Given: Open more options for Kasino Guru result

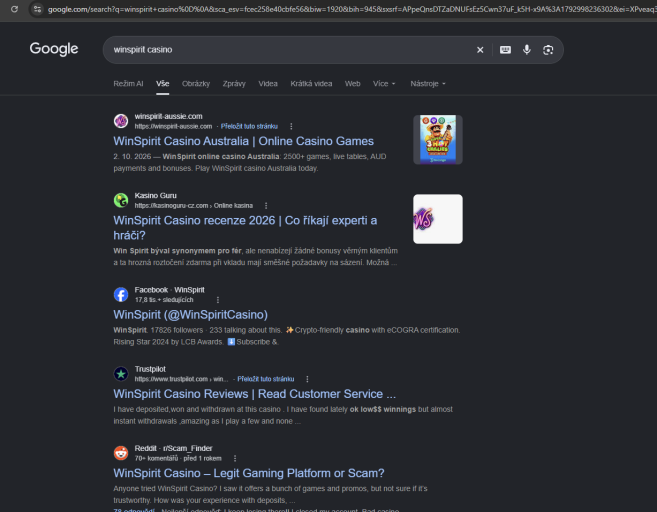Looking at the screenshot, I should click(266, 205).
